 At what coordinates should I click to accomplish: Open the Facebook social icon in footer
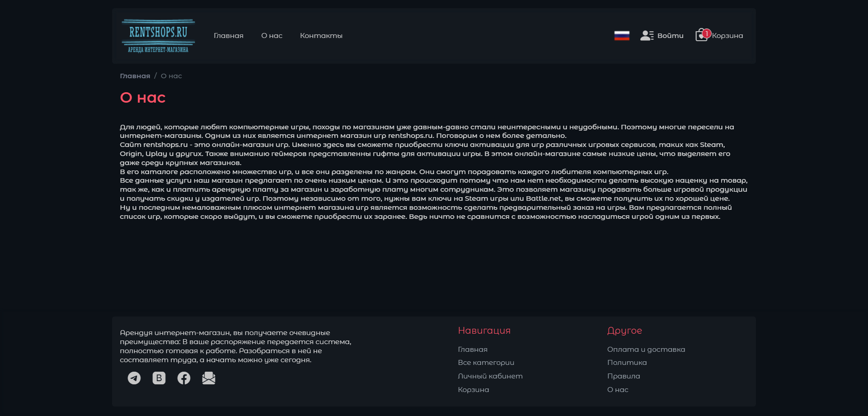pyautogui.click(x=184, y=378)
